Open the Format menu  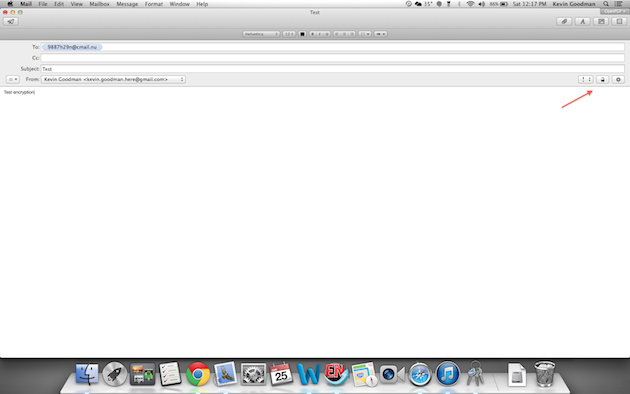pyautogui.click(x=153, y=4)
